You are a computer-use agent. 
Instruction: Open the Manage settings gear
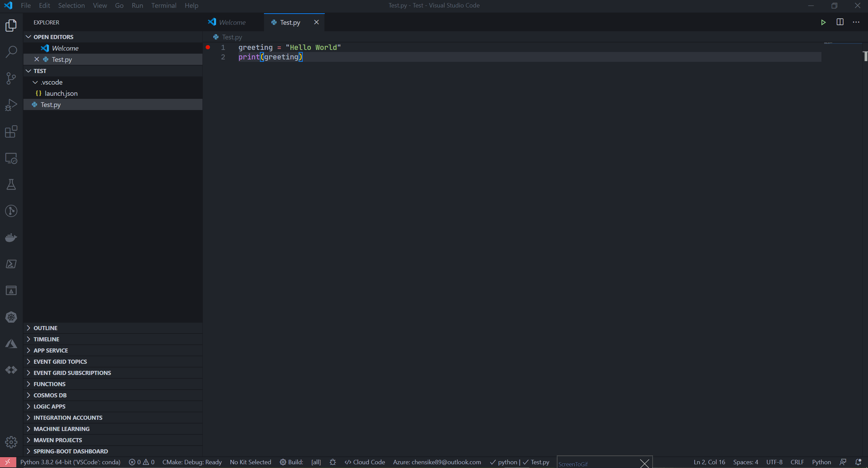pyautogui.click(x=11, y=442)
